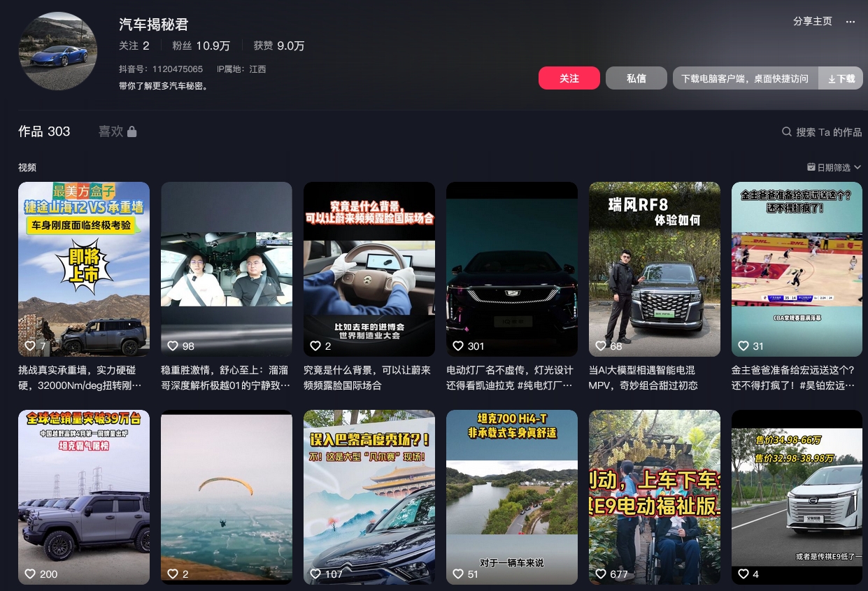Viewport: 868px width, 591px height.
Task: Click the 分享主页 share link
Action: coord(813,22)
